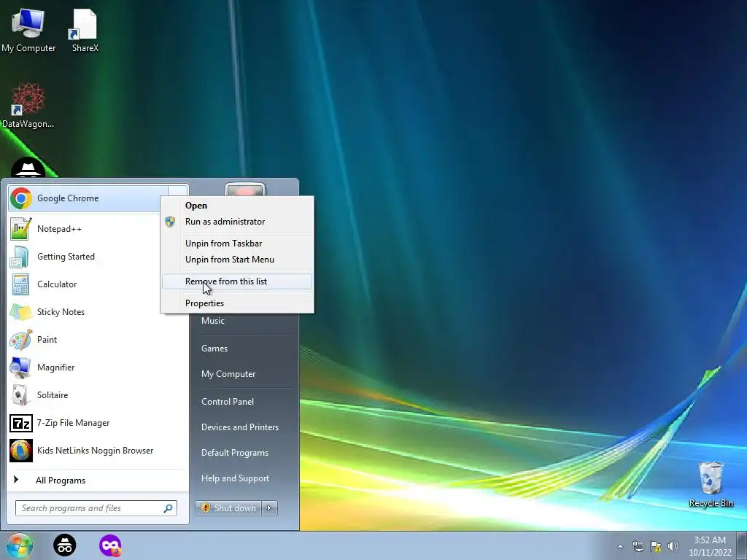This screenshot has width=747, height=560.
Task: Click the Windows Start orb
Action: 19,545
